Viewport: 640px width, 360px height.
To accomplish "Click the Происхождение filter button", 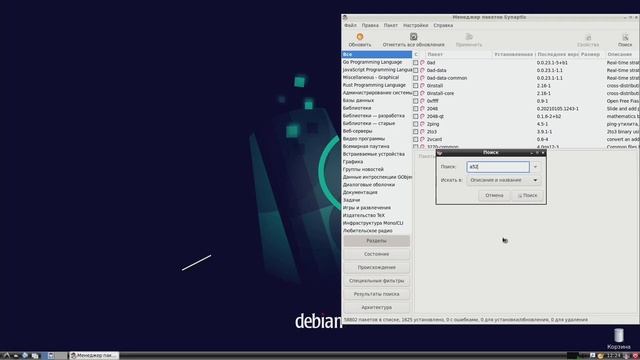I will 376,267.
